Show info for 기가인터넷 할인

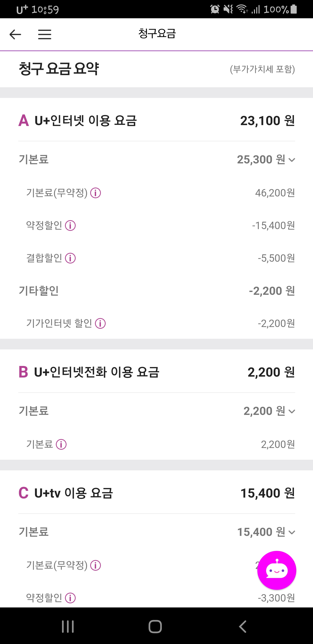(x=100, y=324)
